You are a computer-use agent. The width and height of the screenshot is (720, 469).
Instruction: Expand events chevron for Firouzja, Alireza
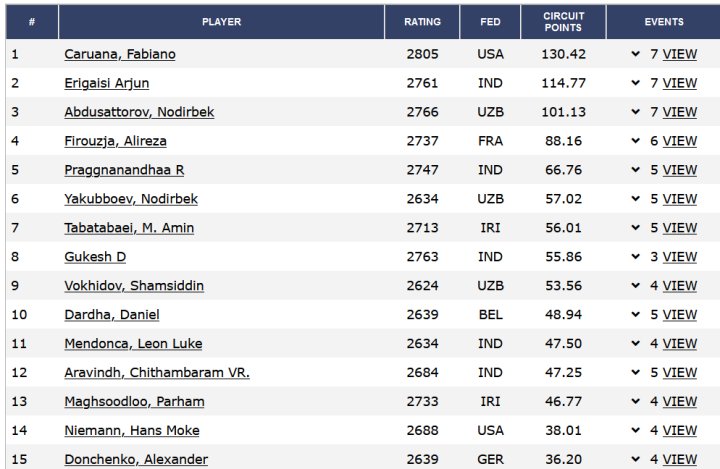click(x=636, y=141)
